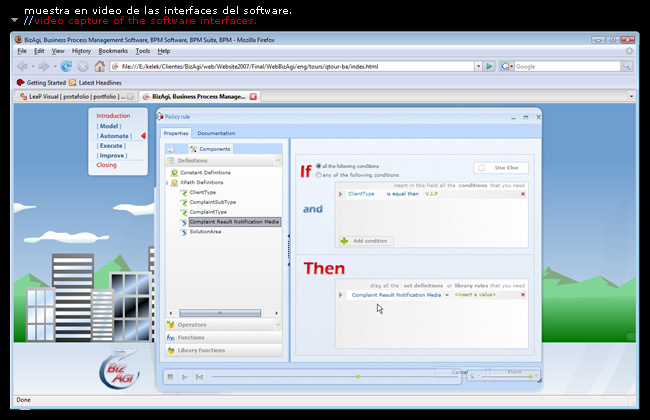Select 'any of the following conditions' radio button
The height and width of the screenshot is (420, 650).
pos(318,174)
